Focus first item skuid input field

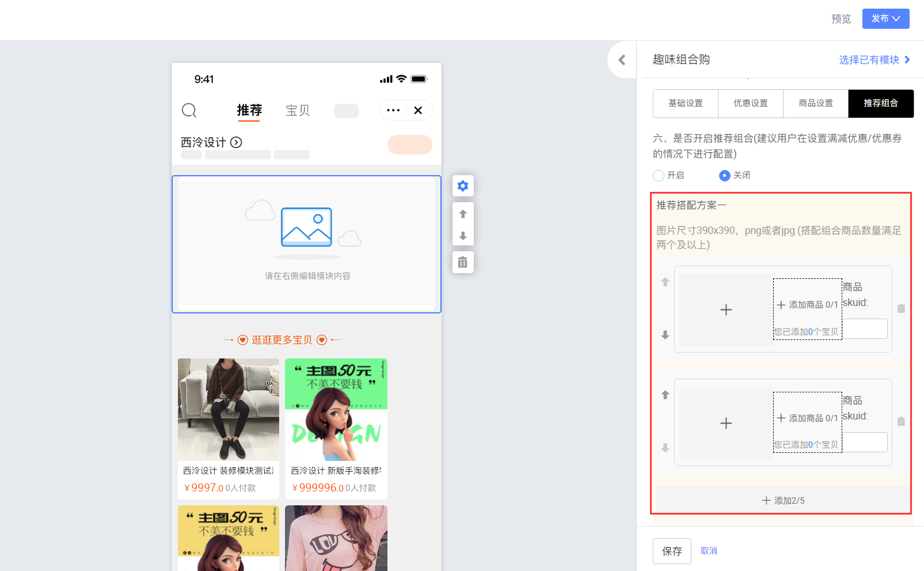pos(865,329)
